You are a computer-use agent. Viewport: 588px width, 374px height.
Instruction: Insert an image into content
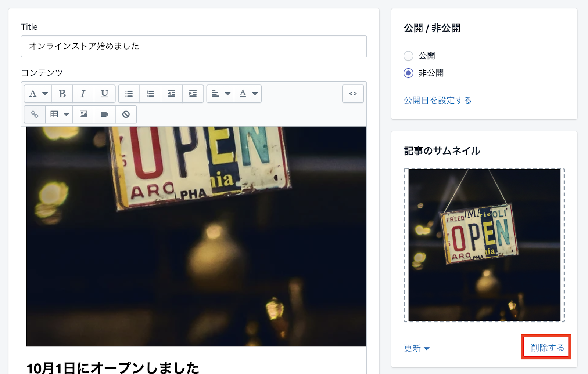tap(83, 115)
